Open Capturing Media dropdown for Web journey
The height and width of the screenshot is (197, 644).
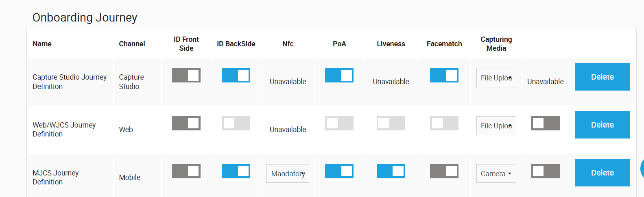point(496,126)
